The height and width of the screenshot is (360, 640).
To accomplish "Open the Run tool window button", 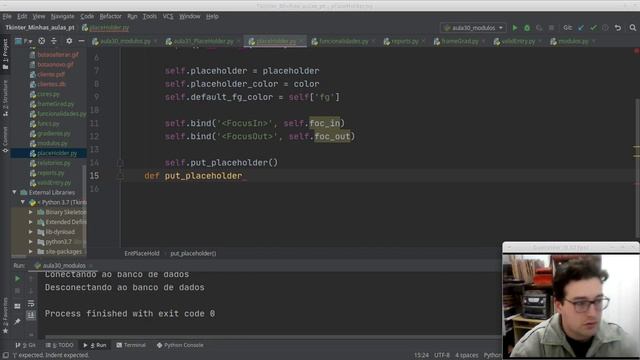I will click(x=95, y=345).
